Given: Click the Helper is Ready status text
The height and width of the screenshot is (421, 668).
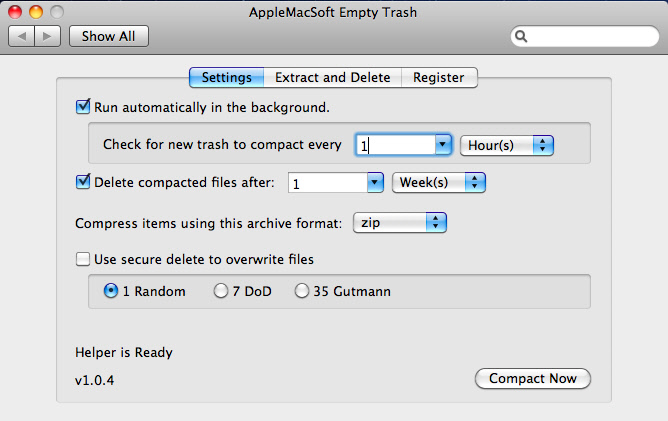Looking at the screenshot, I should 124,352.
